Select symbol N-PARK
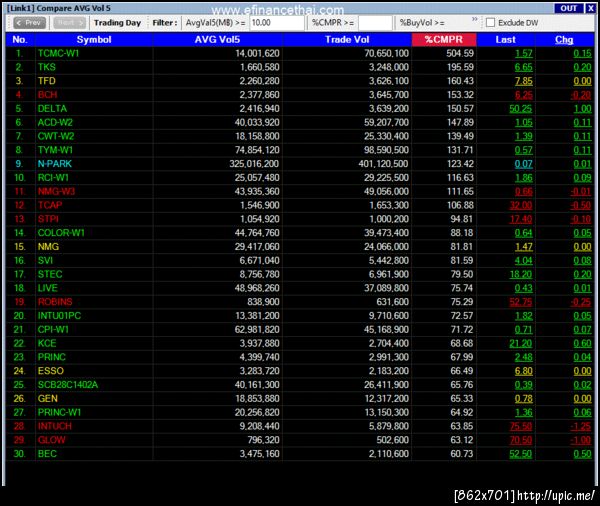The height and width of the screenshot is (506, 600). 55,164
